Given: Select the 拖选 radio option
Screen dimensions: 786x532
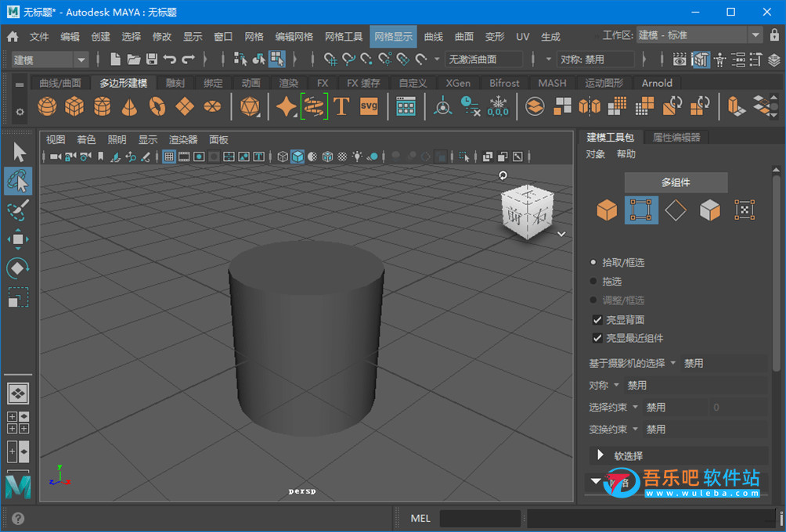Looking at the screenshot, I should tap(593, 282).
